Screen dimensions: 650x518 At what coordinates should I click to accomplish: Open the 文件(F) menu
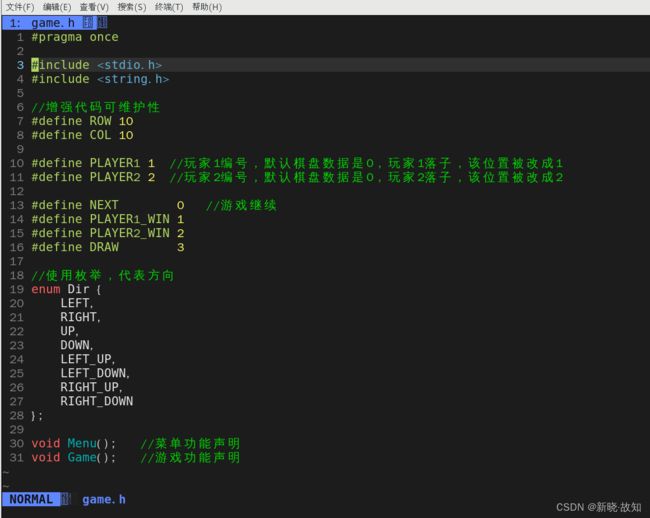pos(20,7)
